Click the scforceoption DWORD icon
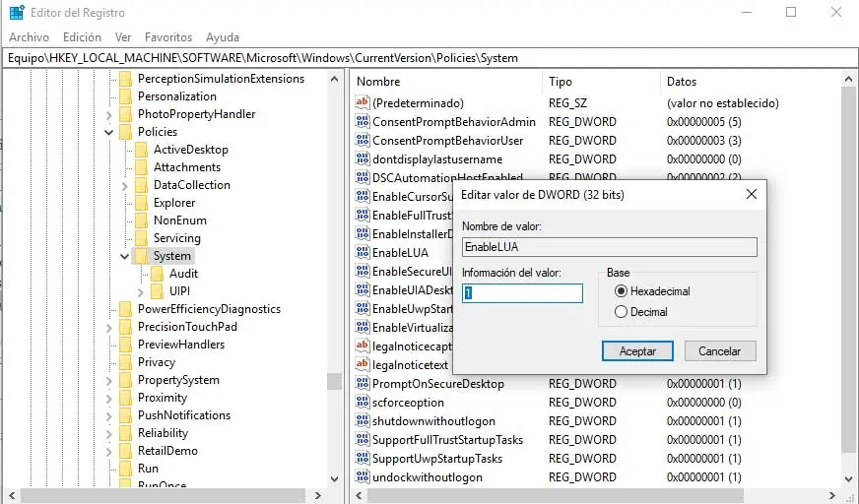Screen dimensions: 859x504 (363, 401)
